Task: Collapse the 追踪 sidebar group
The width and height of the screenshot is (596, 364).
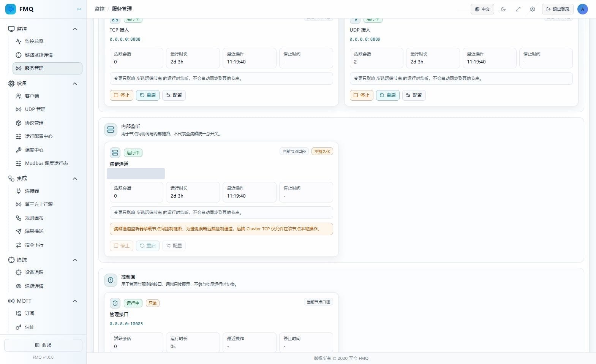Action: tap(75, 260)
